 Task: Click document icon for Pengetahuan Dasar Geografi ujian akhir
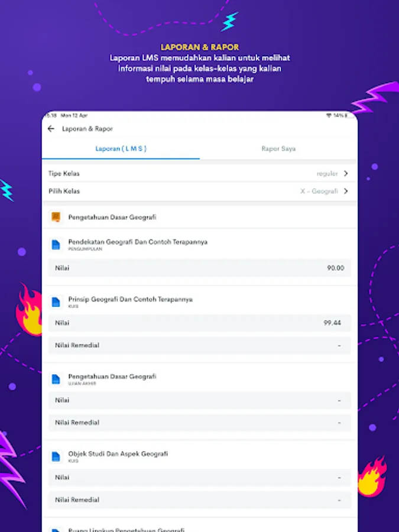coord(56,379)
